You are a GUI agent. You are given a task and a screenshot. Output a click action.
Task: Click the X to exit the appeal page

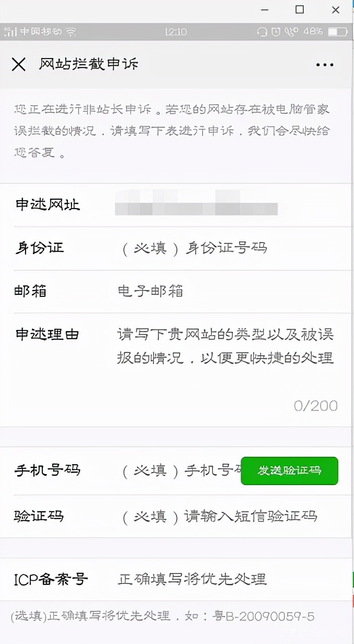[x=19, y=64]
